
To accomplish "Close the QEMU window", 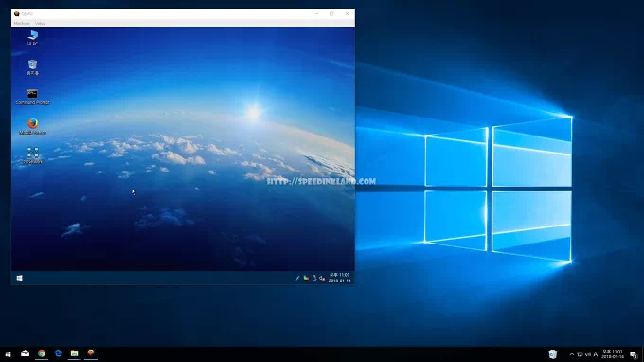I will (x=347, y=13).
